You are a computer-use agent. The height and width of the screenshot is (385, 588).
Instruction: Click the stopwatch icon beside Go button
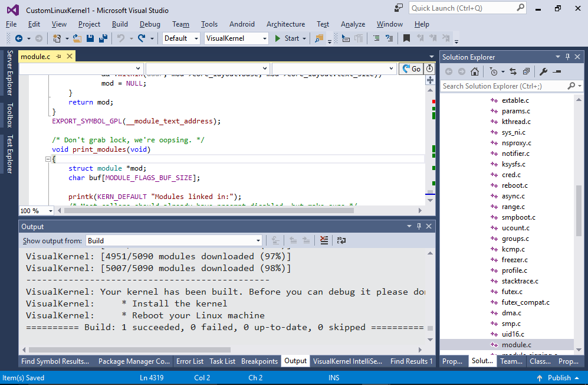click(x=430, y=68)
